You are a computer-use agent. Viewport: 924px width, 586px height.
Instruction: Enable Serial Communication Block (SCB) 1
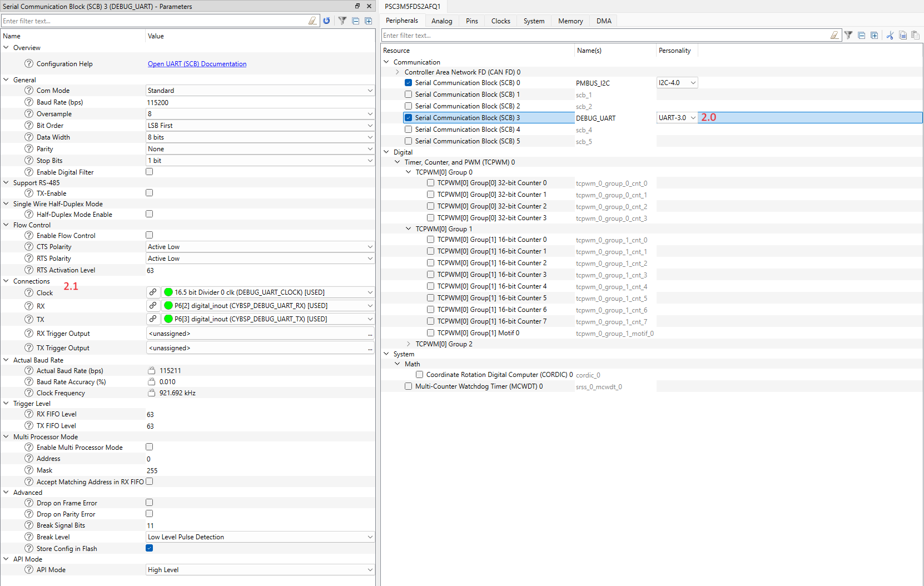[409, 95]
